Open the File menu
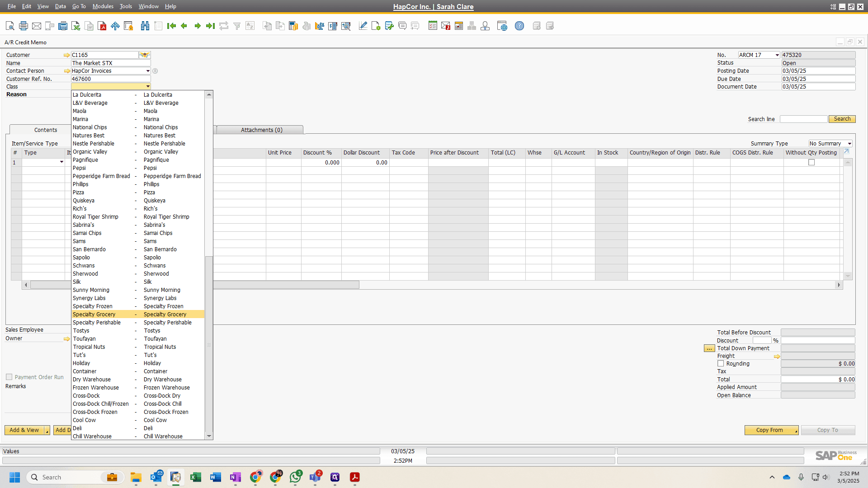This screenshot has height=488, width=868. (x=12, y=6)
